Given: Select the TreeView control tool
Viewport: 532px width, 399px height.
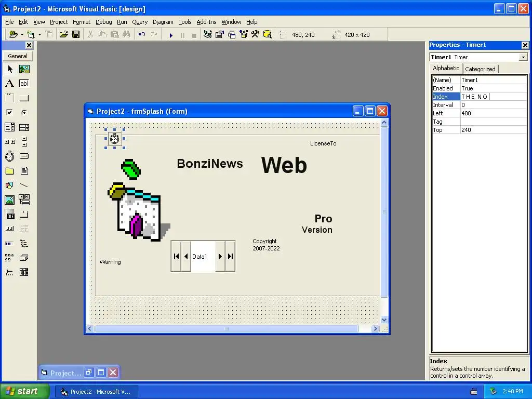Looking at the screenshot, I should coord(24,243).
